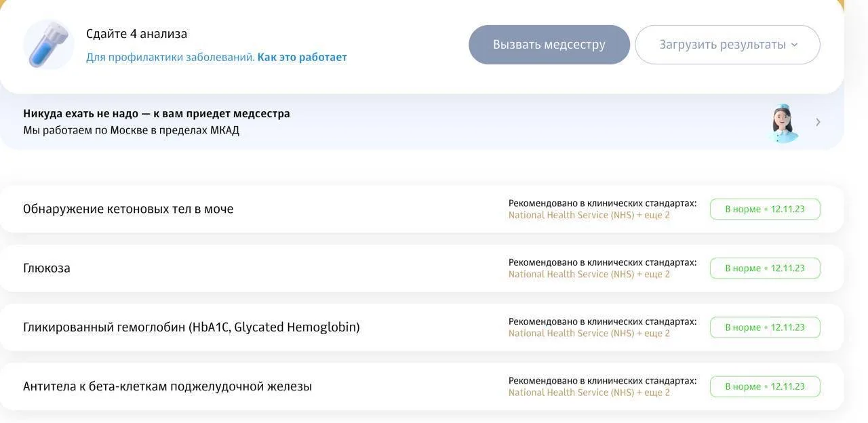
Task: Click В норме badge for glycated hemoglobin
Action: [x=765, y=327]
